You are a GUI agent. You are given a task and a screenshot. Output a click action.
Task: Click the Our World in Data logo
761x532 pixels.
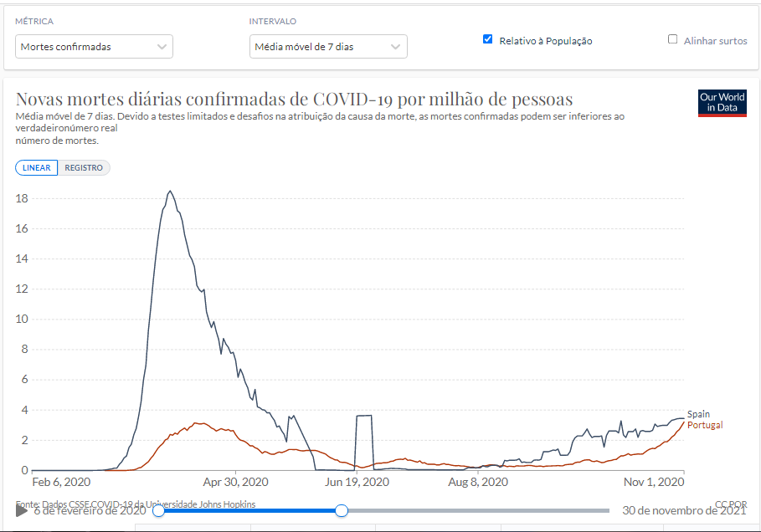tap(722, 103)
